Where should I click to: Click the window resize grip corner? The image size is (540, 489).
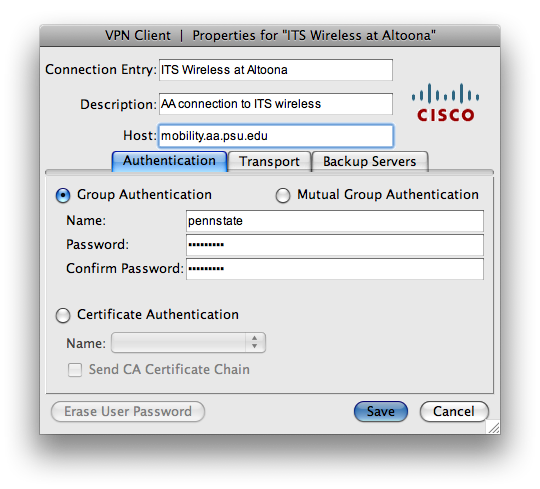[494, 427]
